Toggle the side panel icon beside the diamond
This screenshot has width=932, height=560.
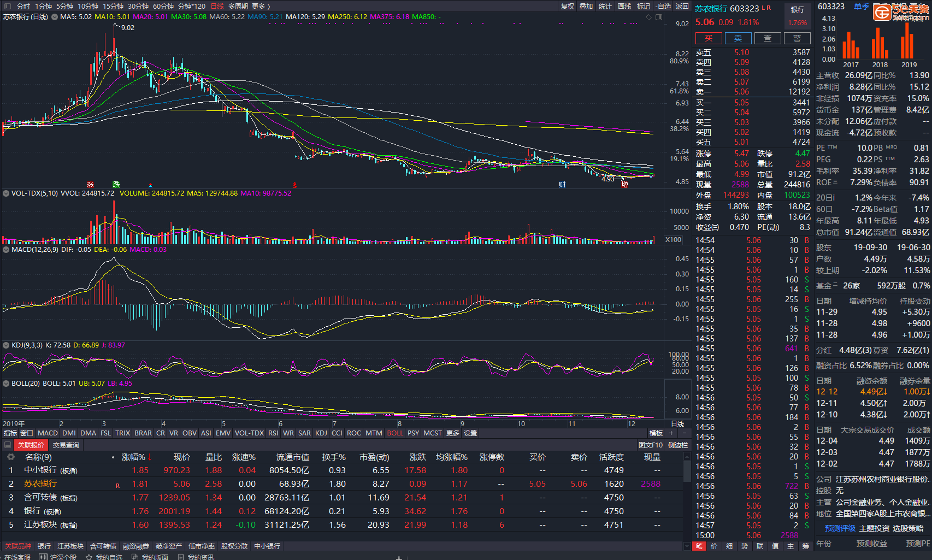pos(659,17)
